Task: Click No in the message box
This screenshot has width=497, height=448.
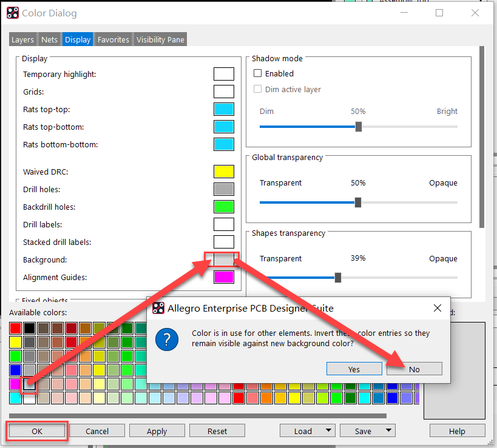Action: pos(414,369)
